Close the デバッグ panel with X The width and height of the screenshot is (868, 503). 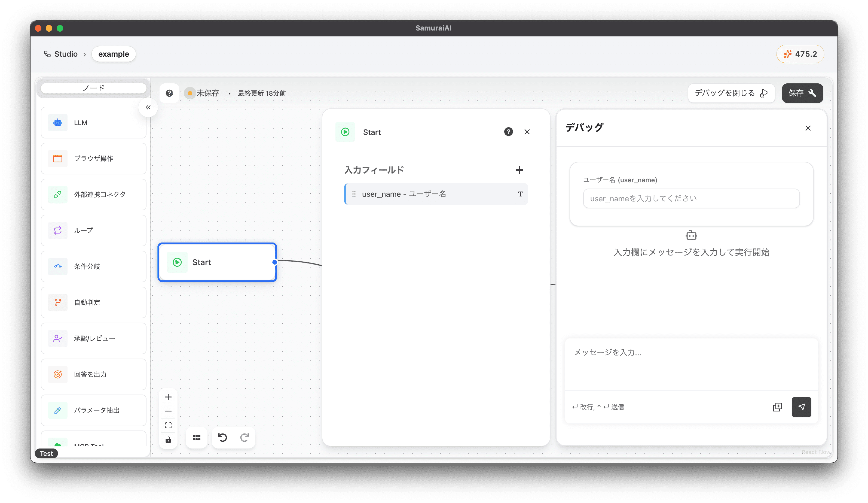tap(808, 128)
